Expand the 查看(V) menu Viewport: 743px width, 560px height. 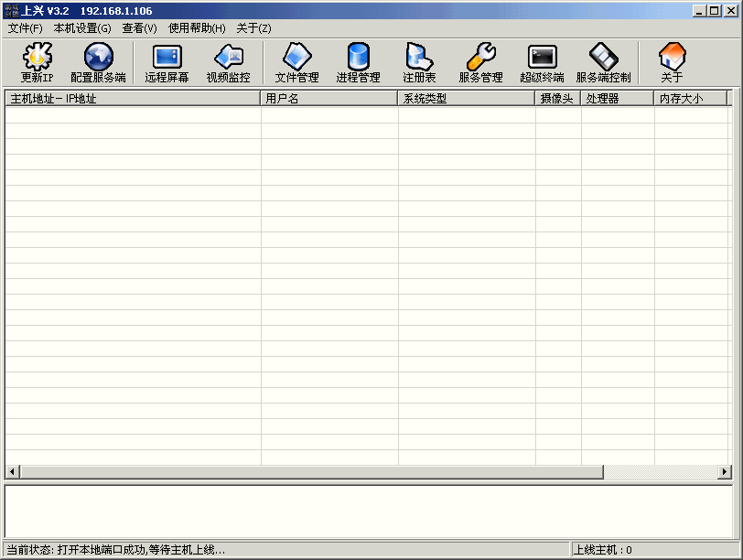coord(139,28)
